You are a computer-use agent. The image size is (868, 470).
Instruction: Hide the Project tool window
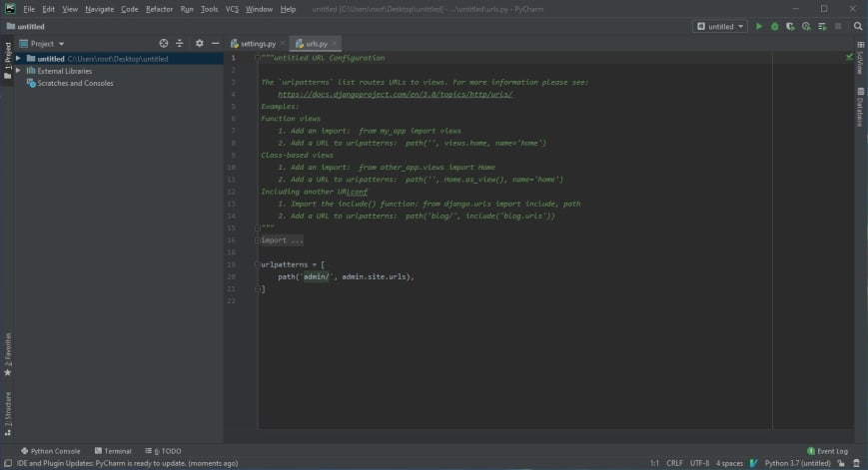(x=215, y=44)
